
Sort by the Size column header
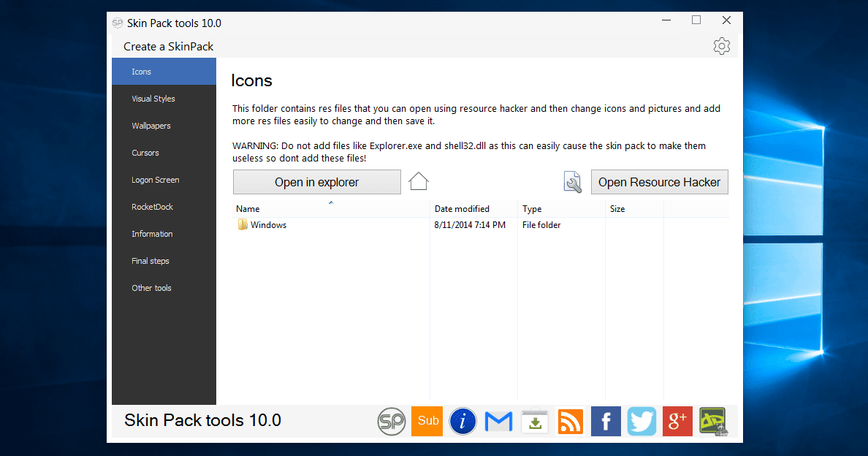(x=634, y=208)
